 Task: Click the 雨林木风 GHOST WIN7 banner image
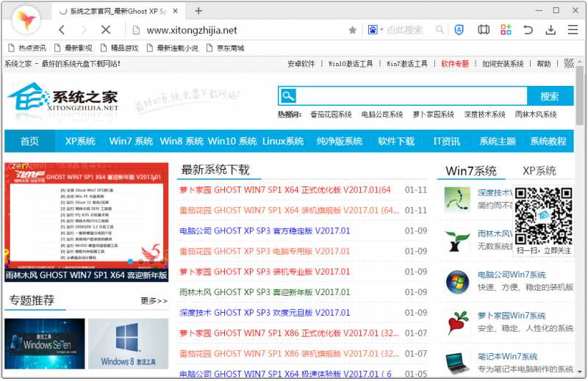[x=87, y=222]
